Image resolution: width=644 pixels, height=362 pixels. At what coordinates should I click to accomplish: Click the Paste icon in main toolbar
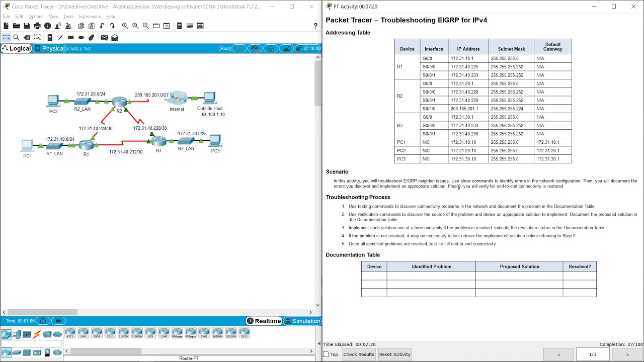(92, 26)
